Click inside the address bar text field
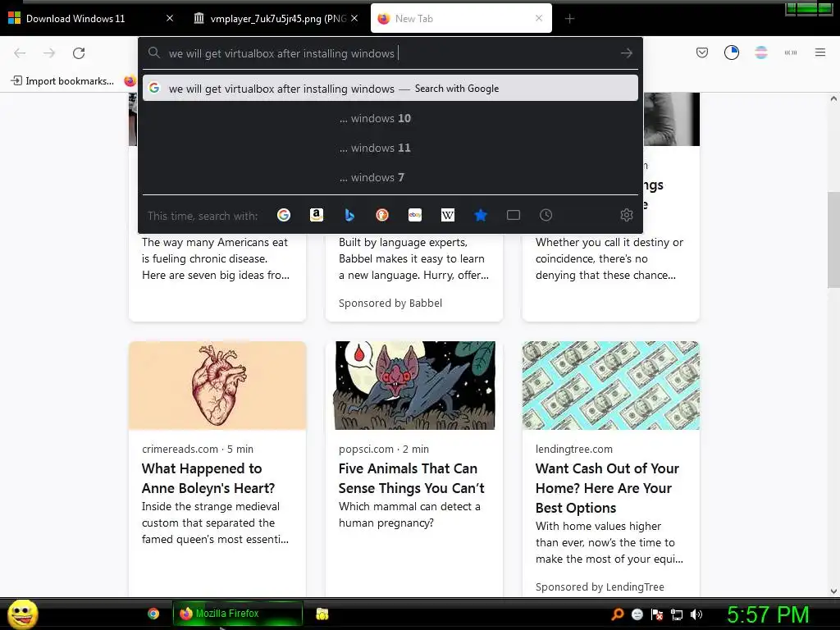Screen dimensions: 840x630 390,53
